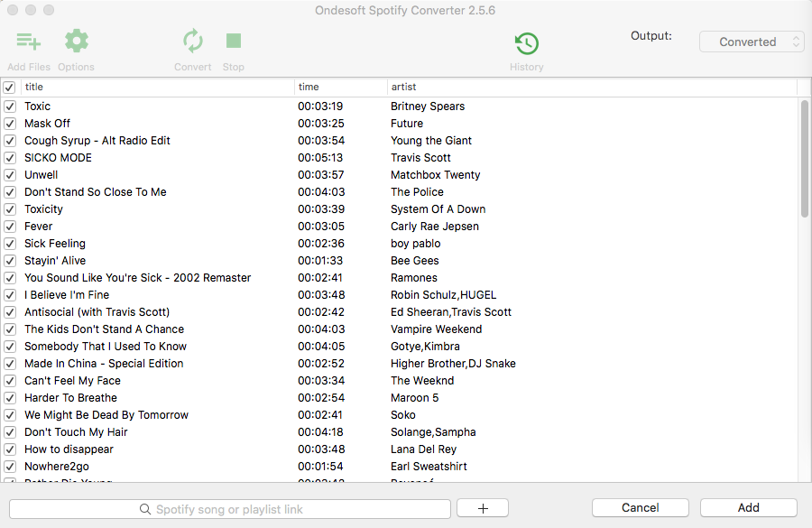Click artist Vampire Weekend
812x528 pixels.
pos(436,329)
